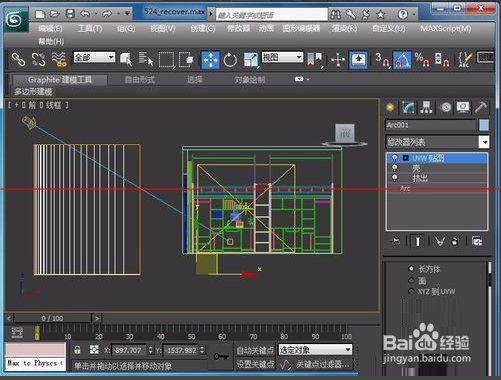Open the 创建(C) menu
The image size is (501, 380).
coord(203,28)
